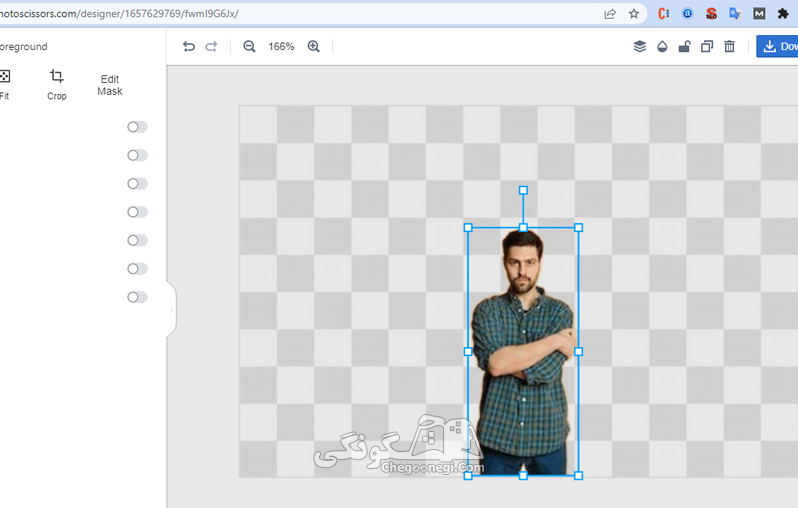Collapse the left side panel
This screenshot has height=508, width=798.
tap(172, 310)
